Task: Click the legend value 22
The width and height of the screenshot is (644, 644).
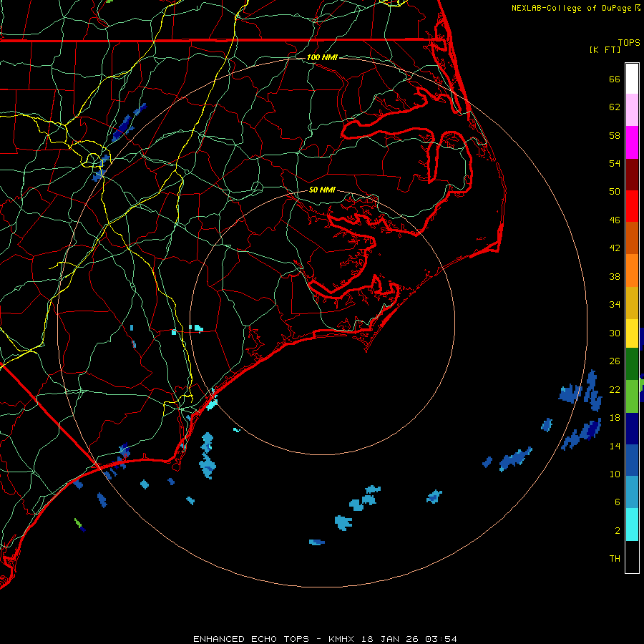Action: tap(615, 389)
